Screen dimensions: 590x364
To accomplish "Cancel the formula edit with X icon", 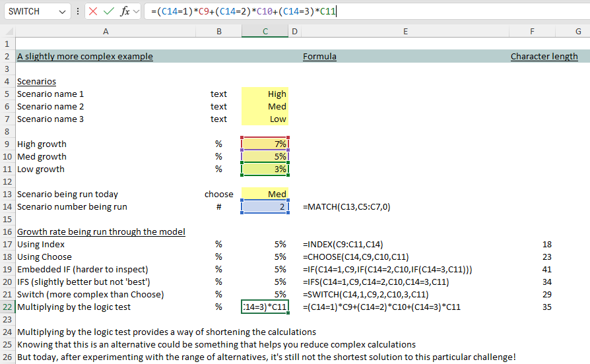I will click(94, 12).
